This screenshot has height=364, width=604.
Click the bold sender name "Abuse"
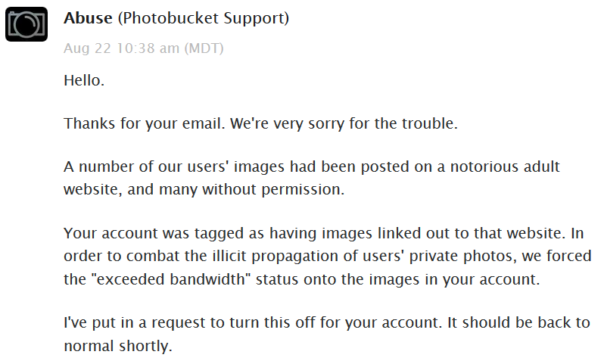(89, 17)
